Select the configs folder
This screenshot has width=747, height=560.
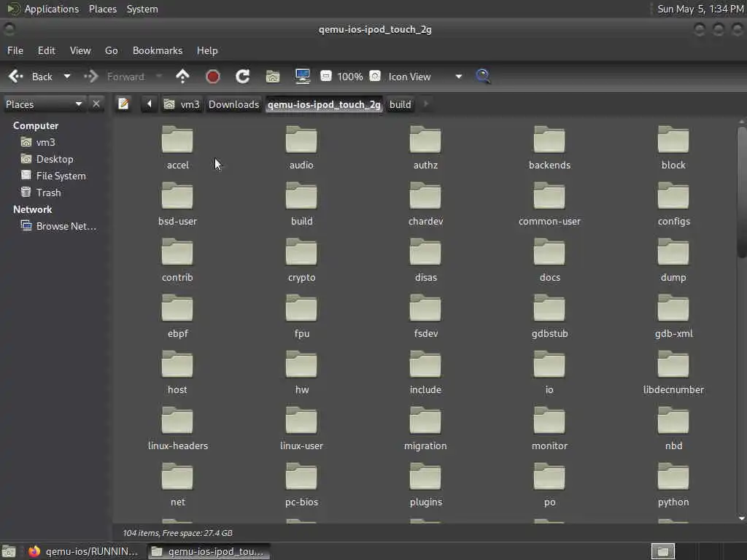click(673, 204)
